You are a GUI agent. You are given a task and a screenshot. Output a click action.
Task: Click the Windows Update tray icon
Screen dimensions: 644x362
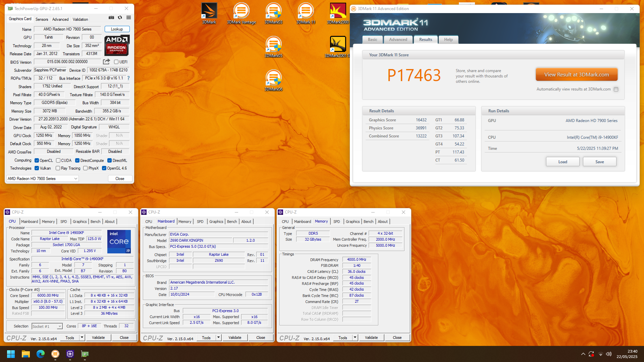tap(591, 354)
